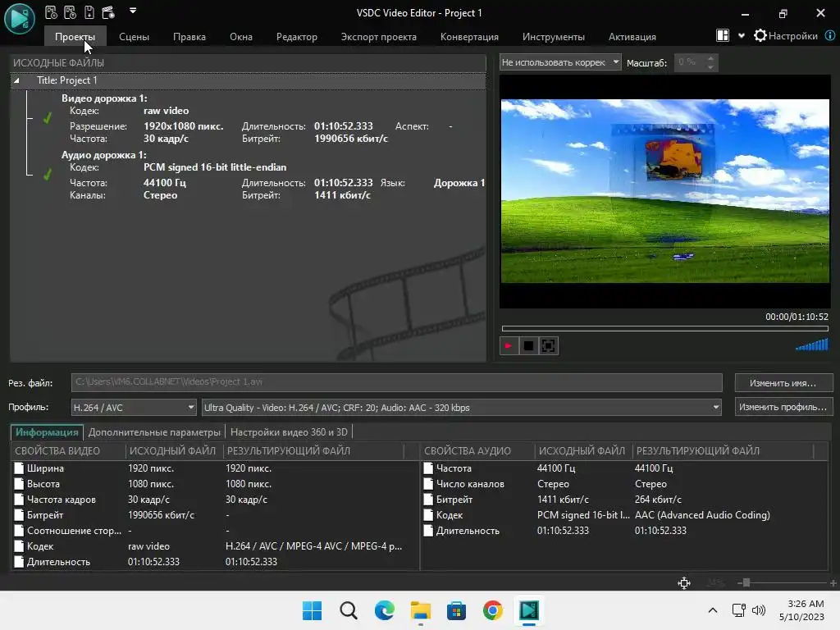Click the page icon beside video Длительность
This screenshot has width=840, height=630.
tap(20, 562)
